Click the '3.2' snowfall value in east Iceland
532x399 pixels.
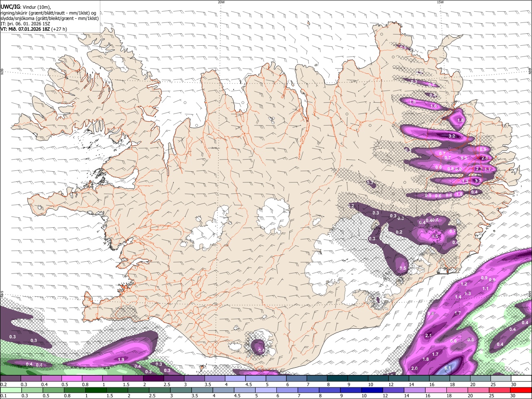453,136
